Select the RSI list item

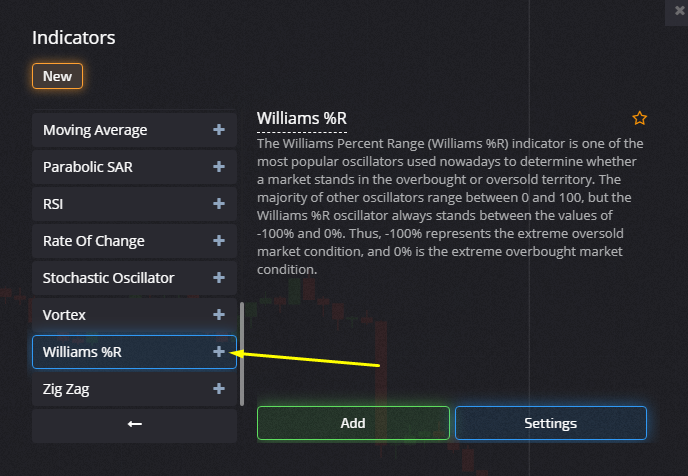134,204
